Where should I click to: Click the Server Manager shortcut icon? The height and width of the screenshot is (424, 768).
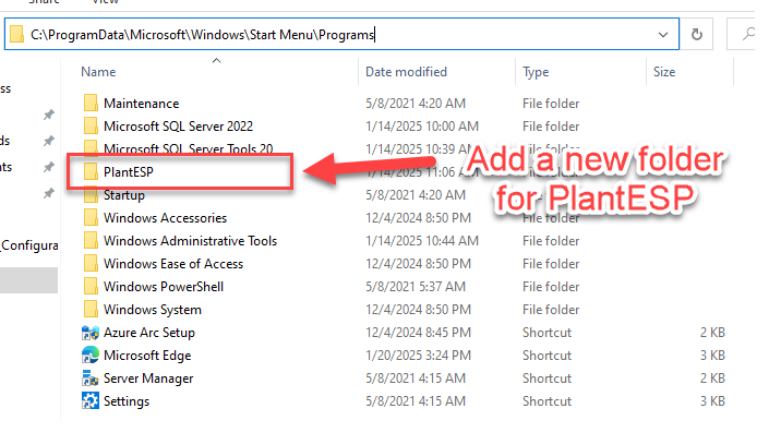[x=90, y=378]
